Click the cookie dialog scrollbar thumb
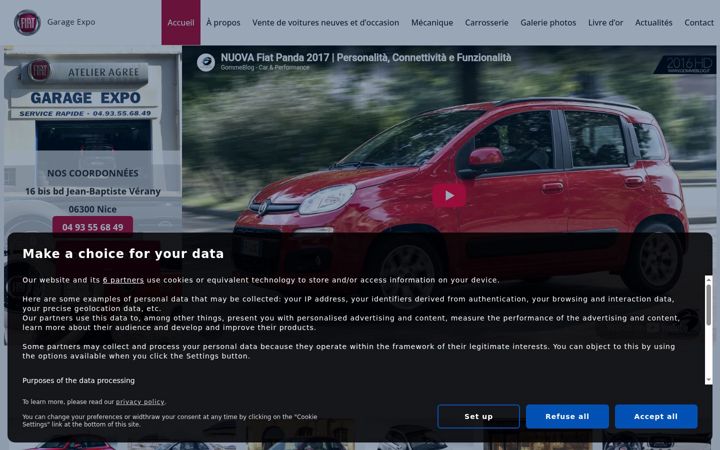 click(x=709, y=305)
